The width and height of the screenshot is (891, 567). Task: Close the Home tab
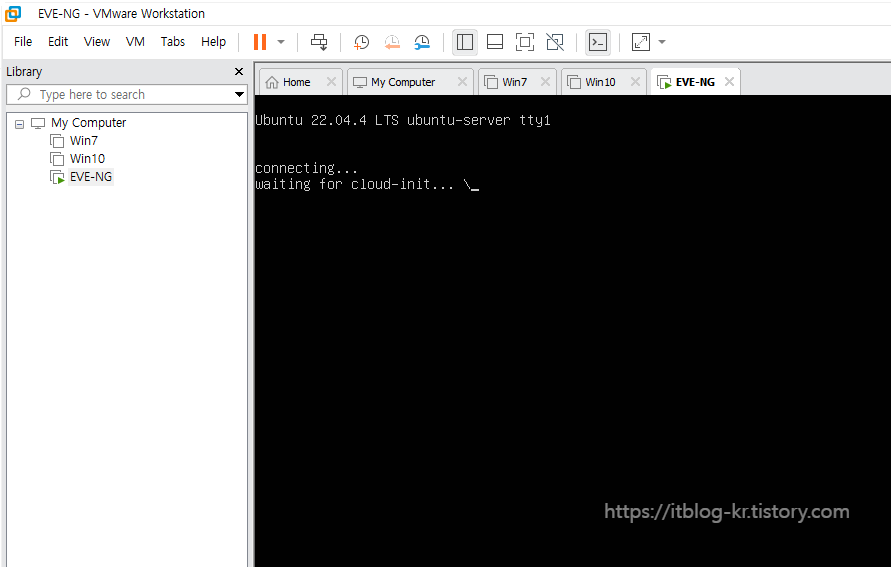coord(331,82)
